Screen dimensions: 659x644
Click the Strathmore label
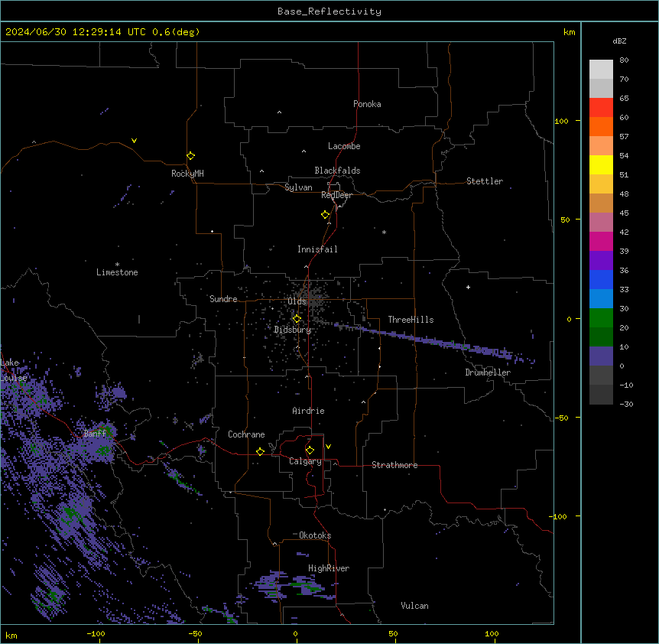click(x=394, y=465)
